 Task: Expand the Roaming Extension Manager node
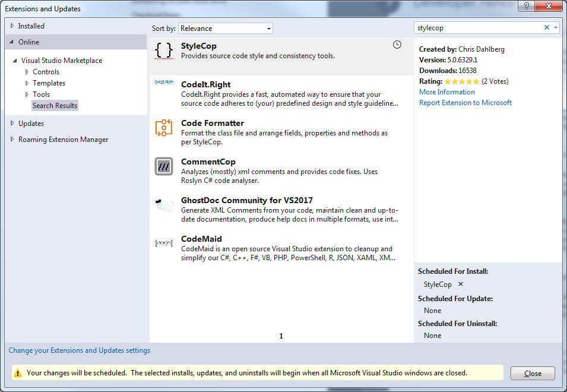click(x=12, y=140)
